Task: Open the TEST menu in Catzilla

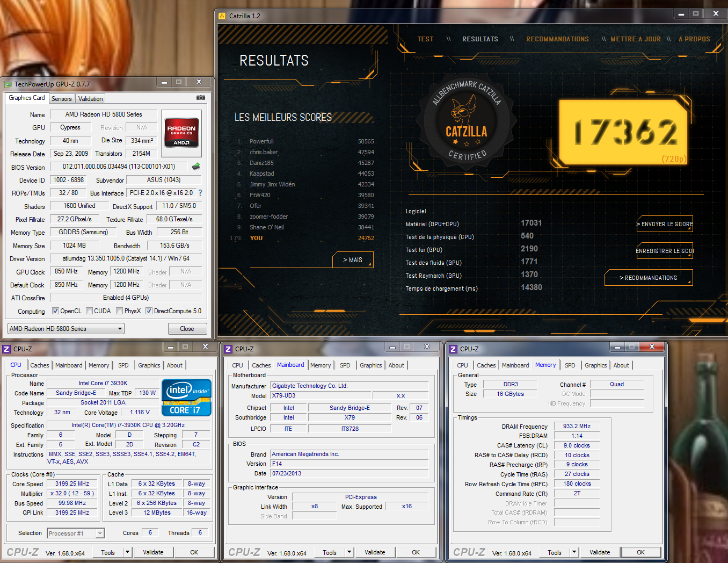Action: click(425, 39)
